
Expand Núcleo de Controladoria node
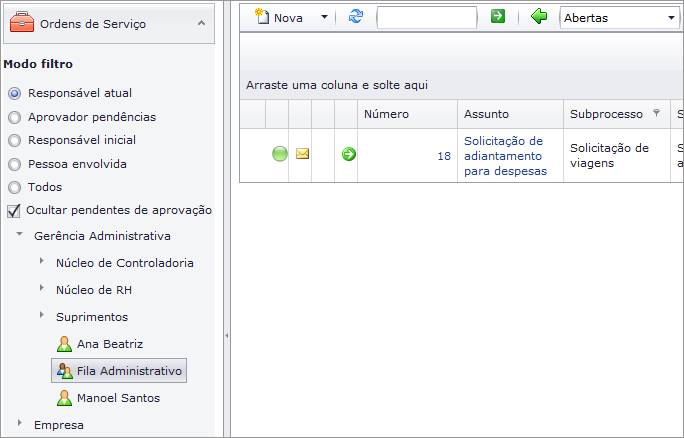point(41,261)
